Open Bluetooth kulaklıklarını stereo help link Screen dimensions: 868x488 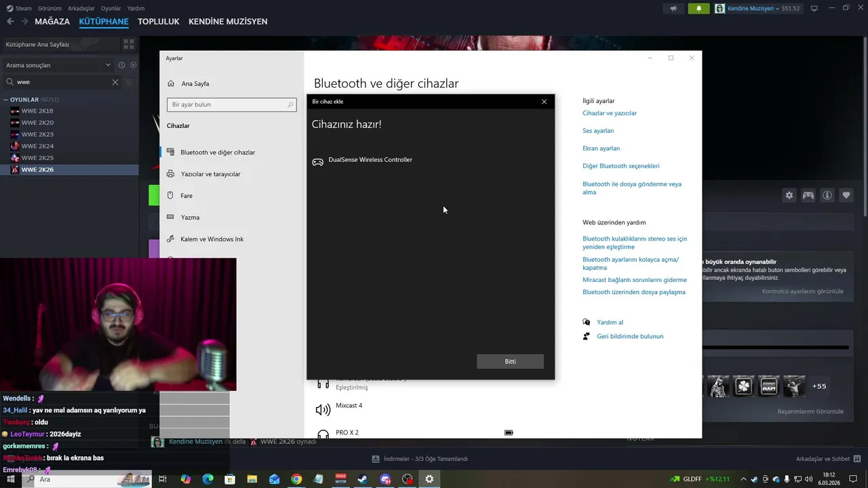(x=635, y=243)
